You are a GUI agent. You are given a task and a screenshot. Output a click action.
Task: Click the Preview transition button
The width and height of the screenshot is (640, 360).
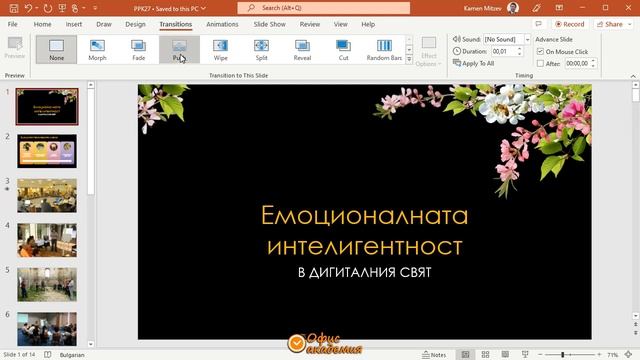15,48
